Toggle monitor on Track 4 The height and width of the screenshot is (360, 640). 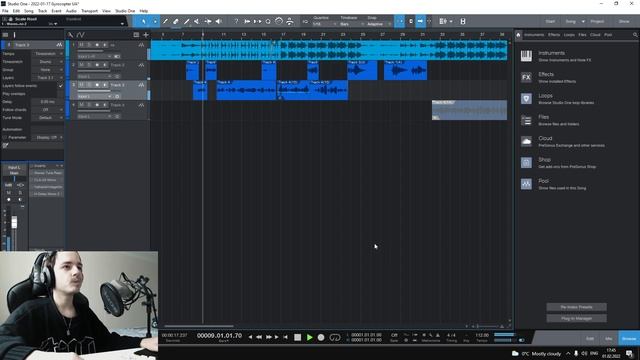[105, 105]
